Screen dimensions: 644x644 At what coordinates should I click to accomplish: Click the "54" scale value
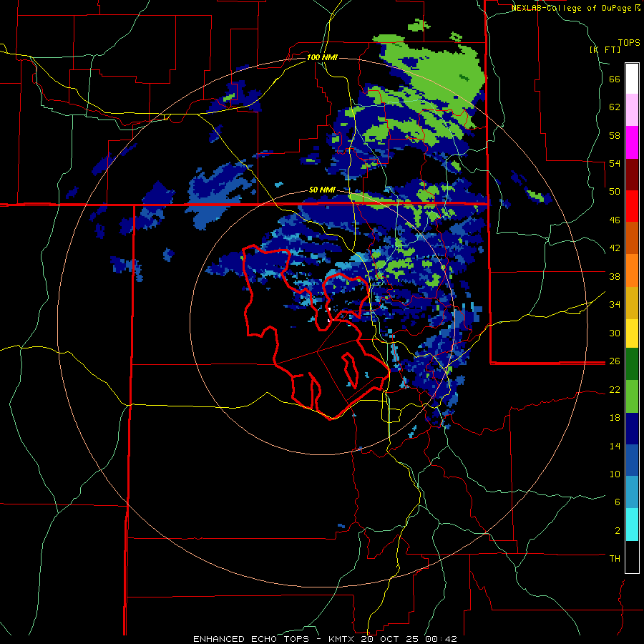[615, 163]
